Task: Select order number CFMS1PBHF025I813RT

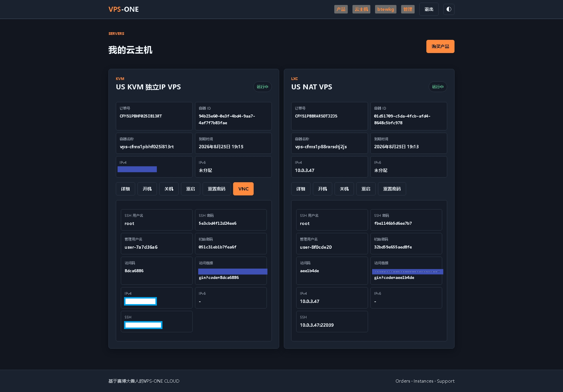Action: (x=141, y=116)
